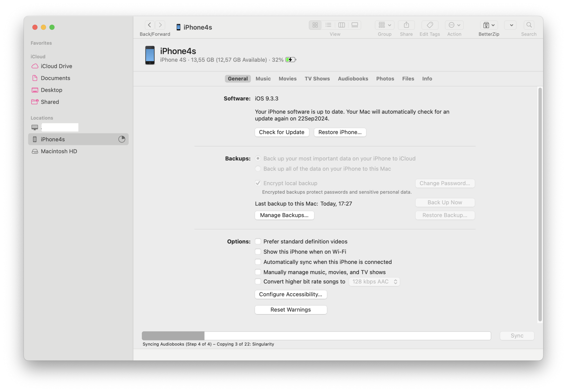This screenshot has height=392, width=567.
Task: Click the Sync button
Action: point(517,336)
